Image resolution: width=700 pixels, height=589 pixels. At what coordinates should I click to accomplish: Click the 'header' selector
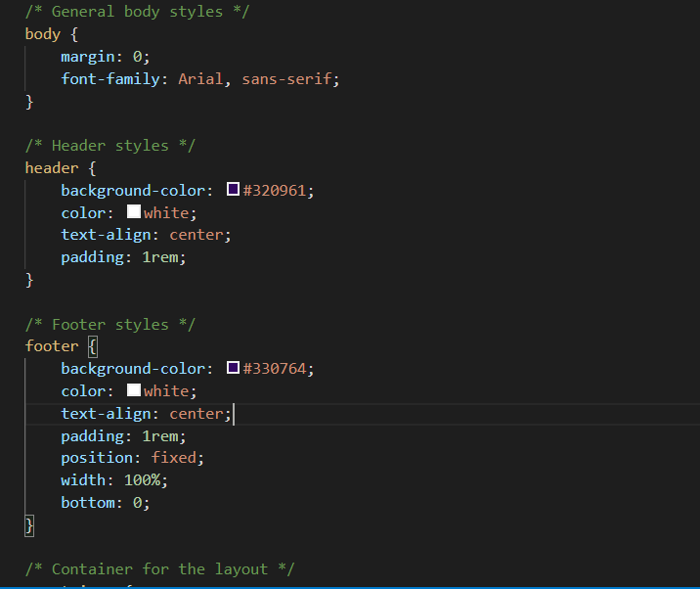pos(52,168)
